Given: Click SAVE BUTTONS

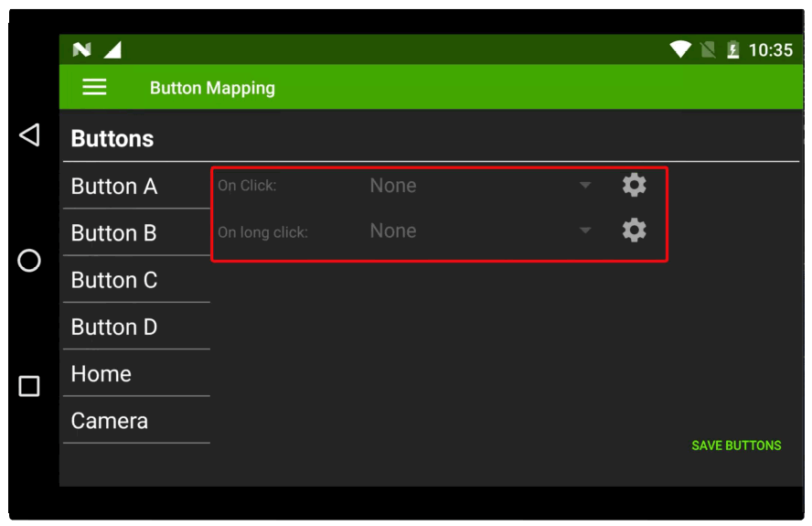Looking at the screenshot, I should 736,445.
